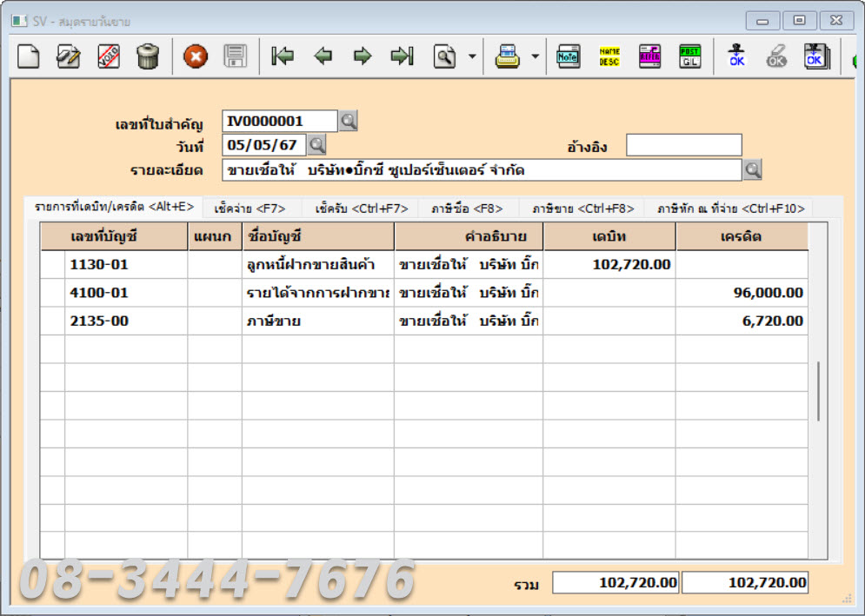Look up voucher number with magnifier
Image resolution: width=865 pixels, height=616 pixels.
(348, 120)
